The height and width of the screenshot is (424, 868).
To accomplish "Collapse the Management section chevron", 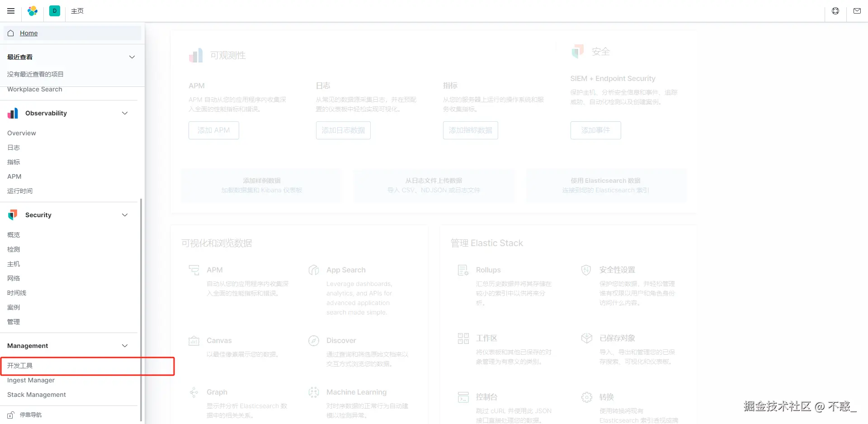I will coord(125,346).
